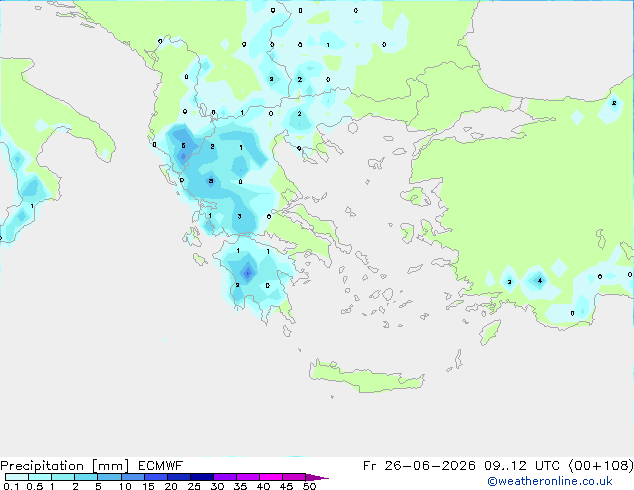Click the legend label "20"
634x490 pixels.
171,486
